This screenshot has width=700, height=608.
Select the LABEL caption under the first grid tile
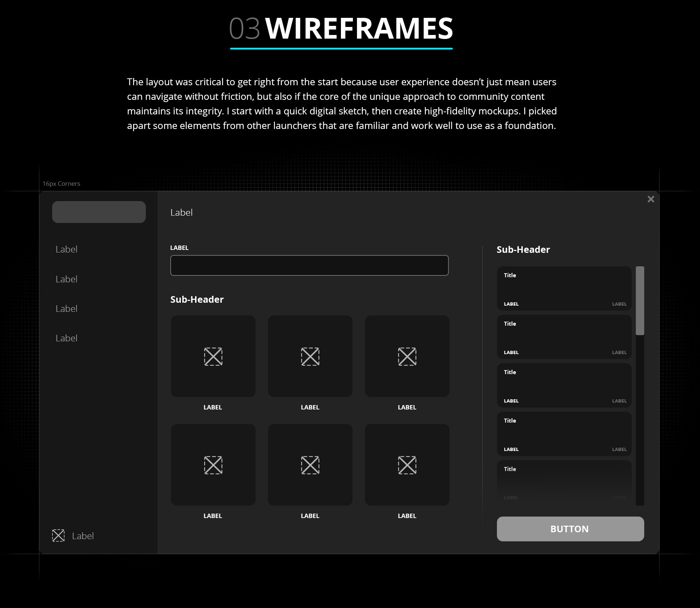[x=213, y=407]
